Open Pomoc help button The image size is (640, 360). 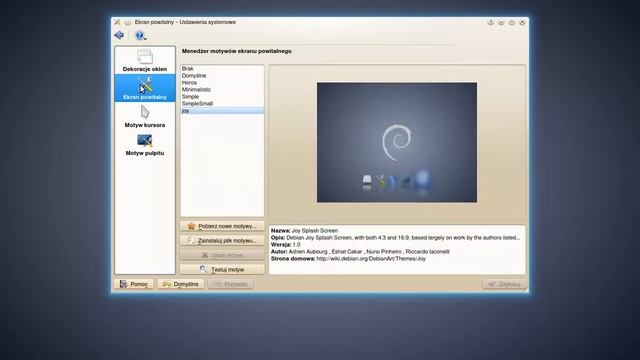click(x=134, y=284)
